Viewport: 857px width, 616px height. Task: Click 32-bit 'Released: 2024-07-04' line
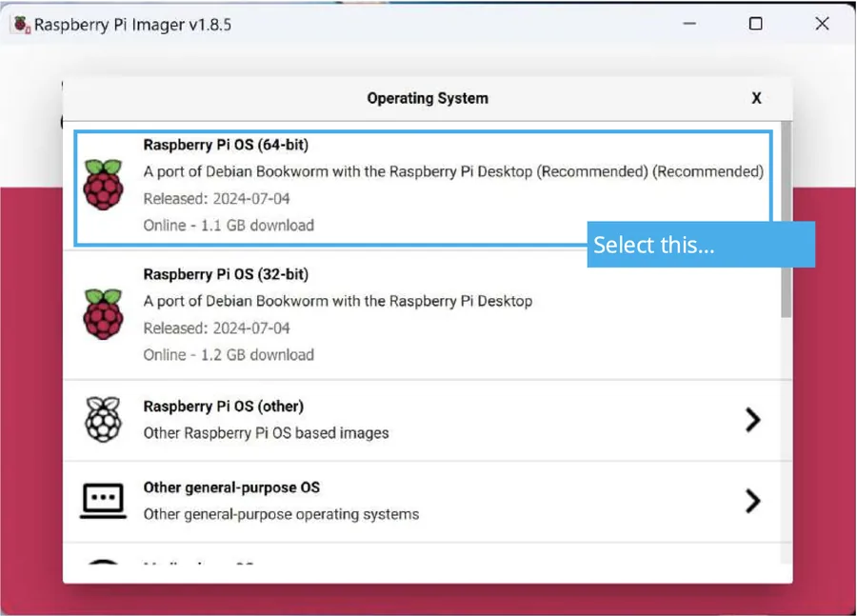(216, 328)
